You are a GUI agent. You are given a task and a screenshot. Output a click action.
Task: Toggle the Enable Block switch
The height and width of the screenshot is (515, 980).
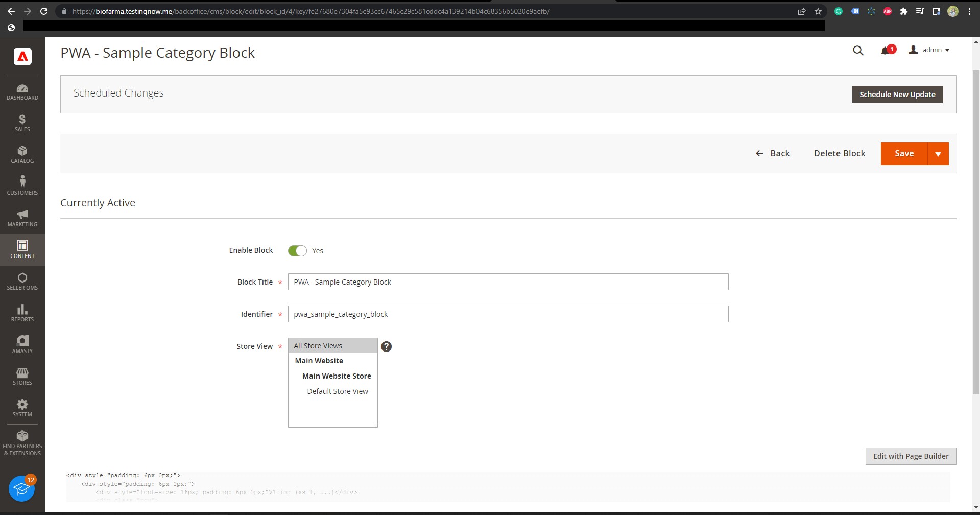click(x=297, y=251)
